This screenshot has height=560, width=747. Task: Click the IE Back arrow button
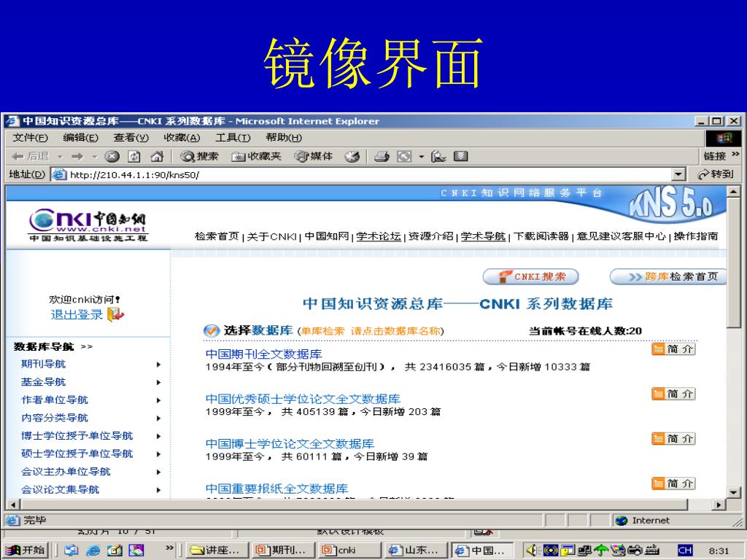click(31, 156)
